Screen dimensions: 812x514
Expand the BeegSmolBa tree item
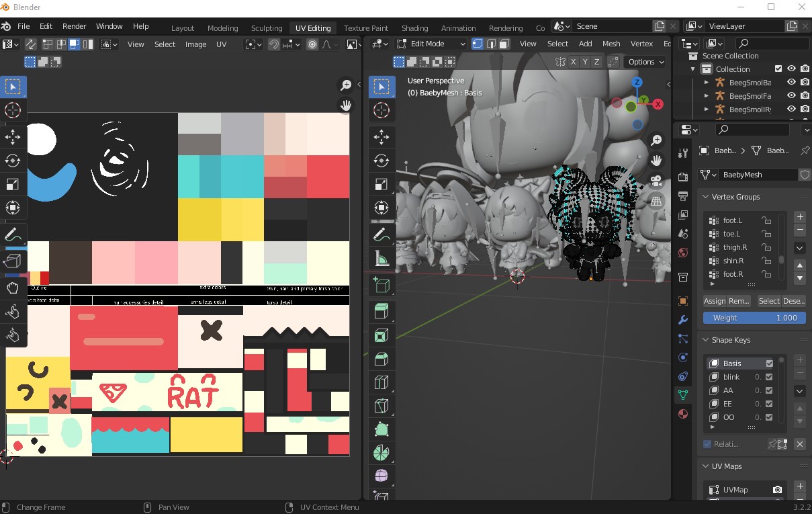coord(706,83)
